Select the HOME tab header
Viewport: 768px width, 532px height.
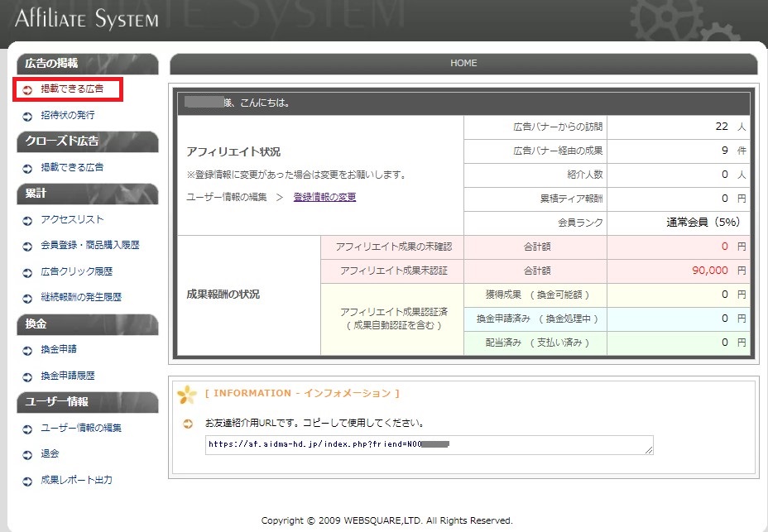coord(463,64)
